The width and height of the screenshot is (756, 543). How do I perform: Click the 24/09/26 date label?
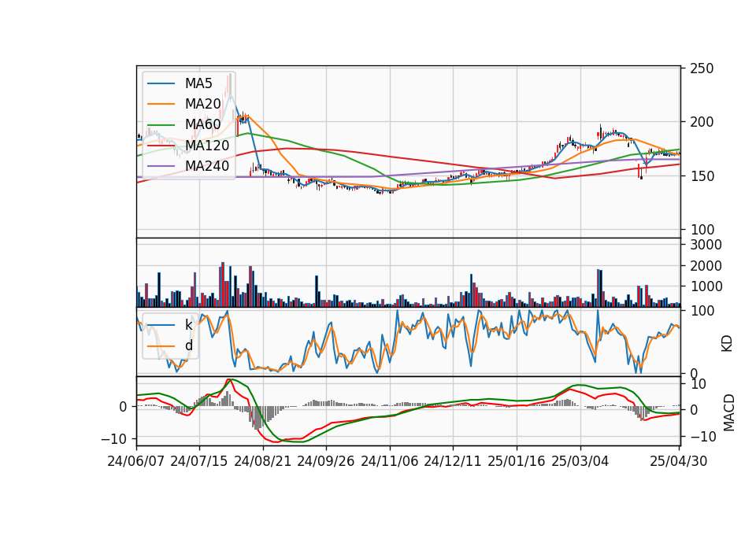325,461
